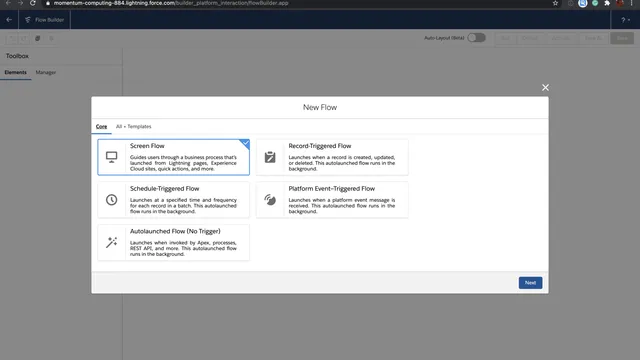Click the New Flow dialog title

pos(320,107)
